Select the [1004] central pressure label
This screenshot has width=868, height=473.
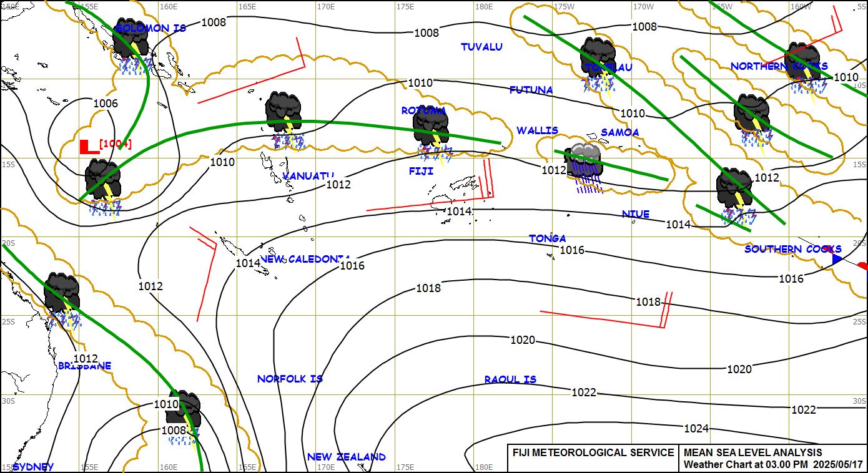coord(116,144)
